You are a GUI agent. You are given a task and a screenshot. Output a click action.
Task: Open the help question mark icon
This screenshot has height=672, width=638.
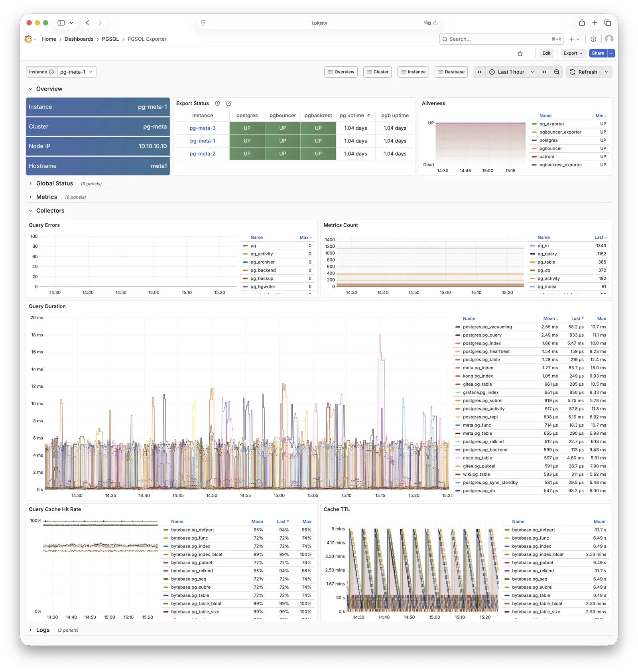593,39
